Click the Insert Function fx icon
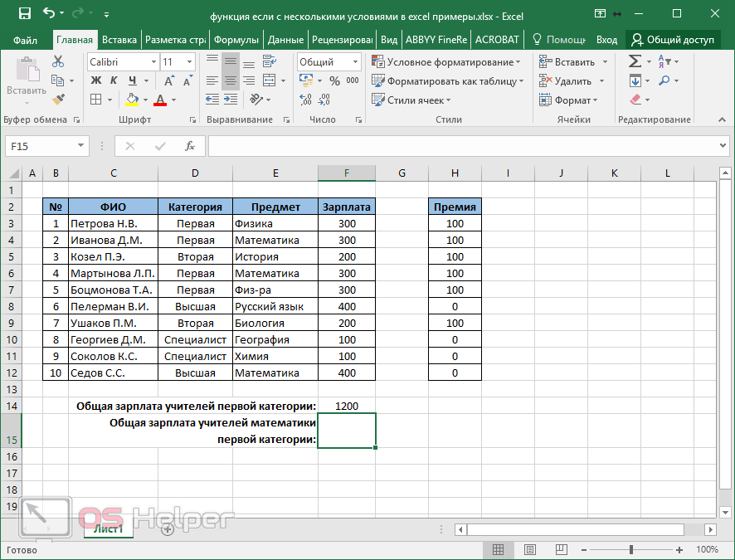Image resolution: width=735 pixels, height=560 pixels. tap(190, 146)
